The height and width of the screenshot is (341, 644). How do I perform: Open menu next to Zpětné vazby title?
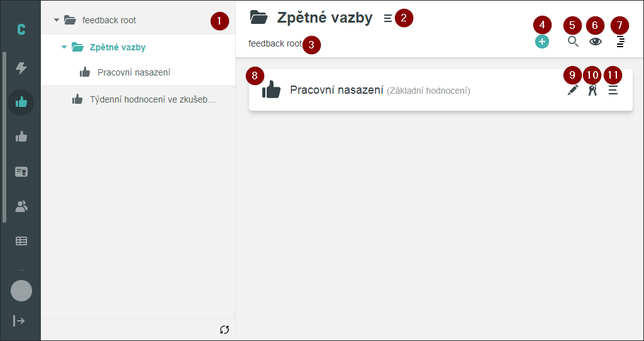387,18
